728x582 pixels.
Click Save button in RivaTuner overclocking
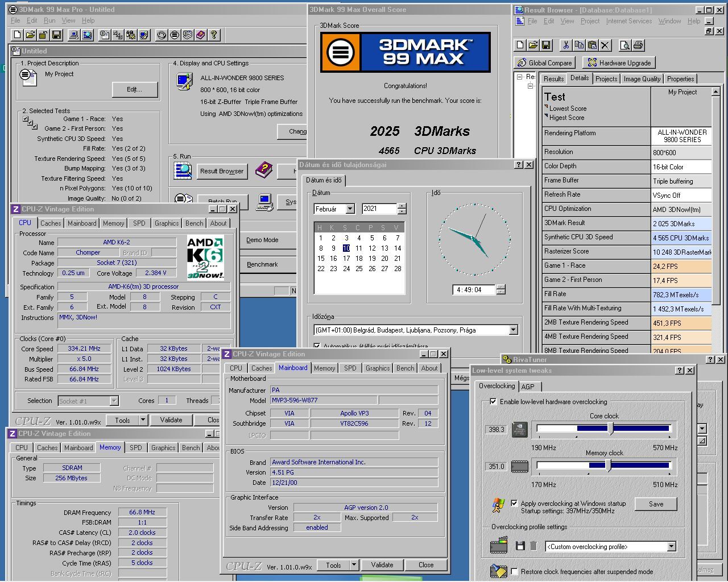pyautogui.click(x=656, y=504)
